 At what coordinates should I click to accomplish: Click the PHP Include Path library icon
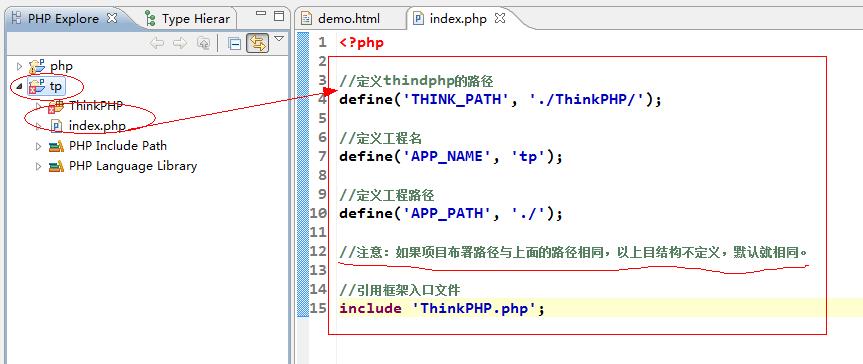click(x=56, y=146)
